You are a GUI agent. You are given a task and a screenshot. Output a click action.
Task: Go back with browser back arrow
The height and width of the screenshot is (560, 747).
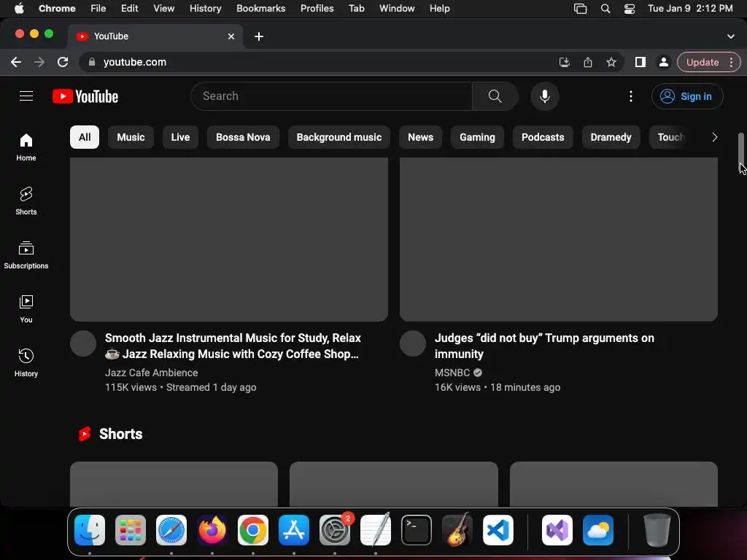coord(16,62)
